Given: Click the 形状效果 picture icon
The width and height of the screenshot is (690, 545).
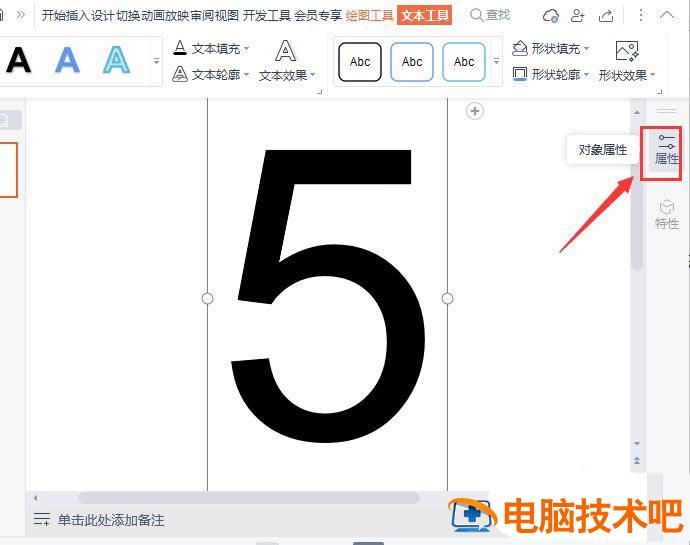Looking at the screenshot, I should (x=627, y=51).
